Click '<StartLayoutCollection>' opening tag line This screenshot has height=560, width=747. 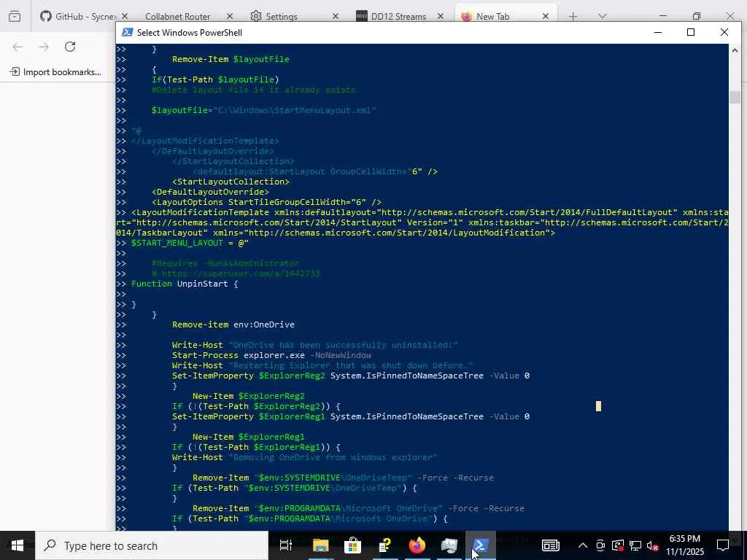pos(231,182)
